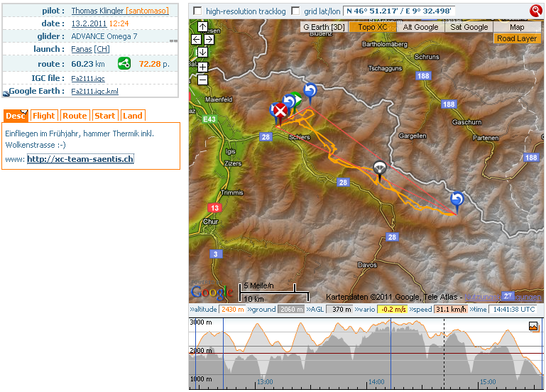Viewport: 546px width, 392px height.
Task: Pan map down with arrow button
Action: tap(202, 53)
